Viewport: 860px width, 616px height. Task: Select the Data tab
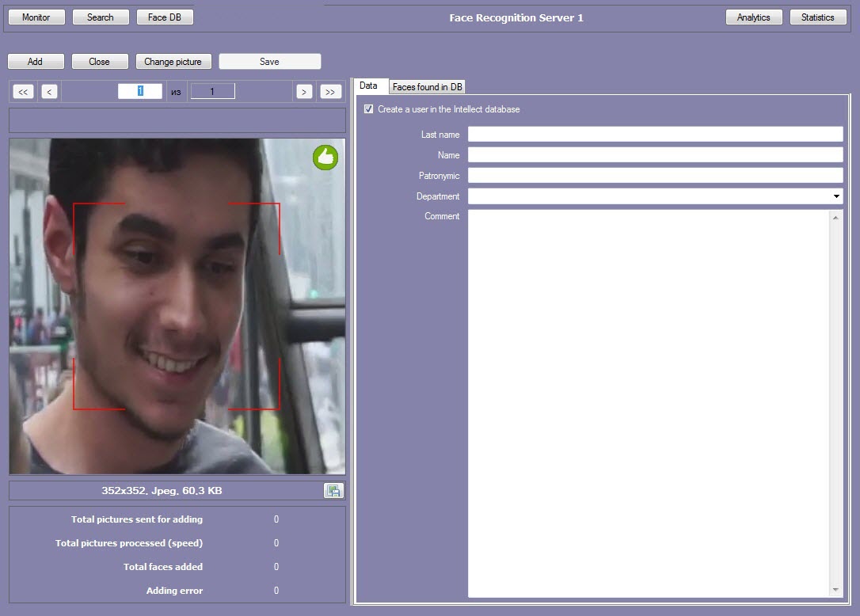click(368, 86)
